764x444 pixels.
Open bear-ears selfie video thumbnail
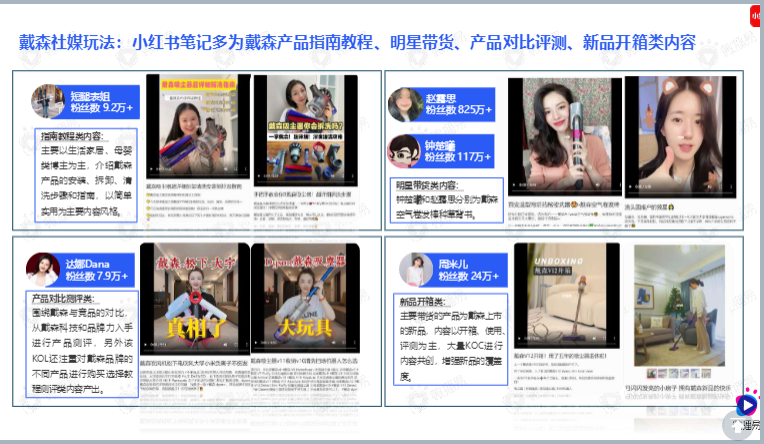click(x=681, y=137)
